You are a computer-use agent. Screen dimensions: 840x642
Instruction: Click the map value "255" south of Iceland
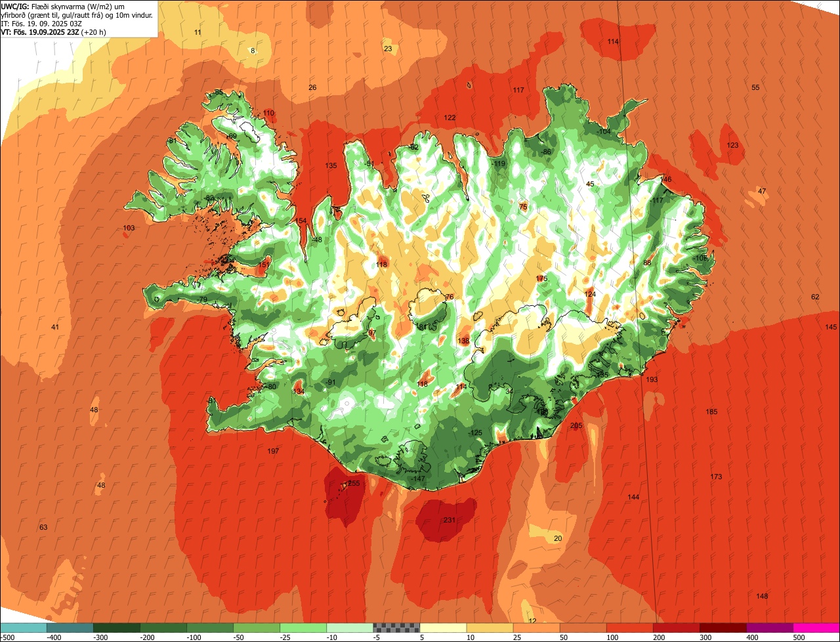click(354, 484)
